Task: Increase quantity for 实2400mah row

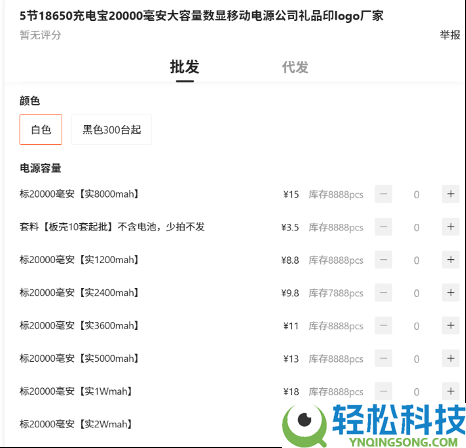Action: coord(451,293)
